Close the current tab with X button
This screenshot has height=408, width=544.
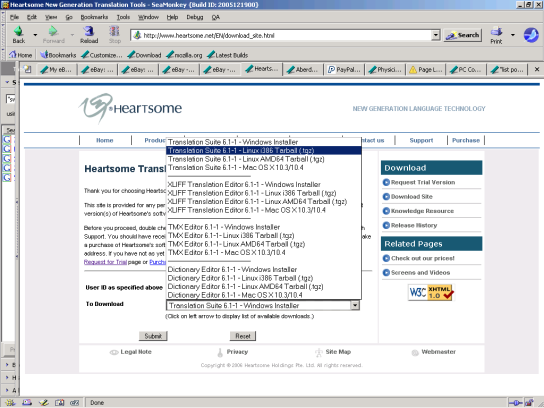pos(536,69)
